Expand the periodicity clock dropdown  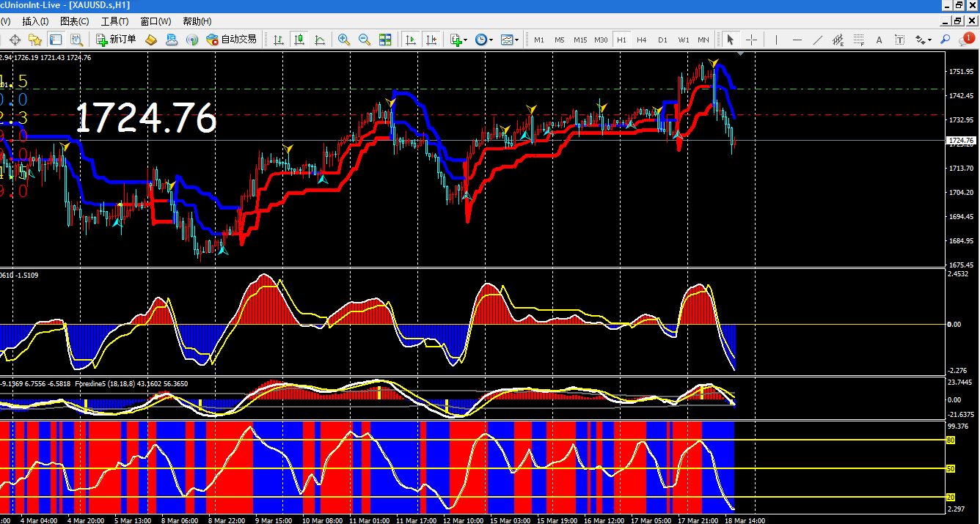click(483, 40)
